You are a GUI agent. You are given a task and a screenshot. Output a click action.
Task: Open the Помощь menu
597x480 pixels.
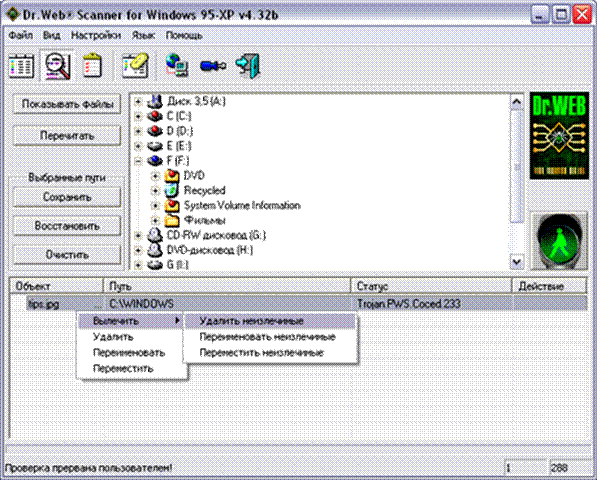coord(184,36)
